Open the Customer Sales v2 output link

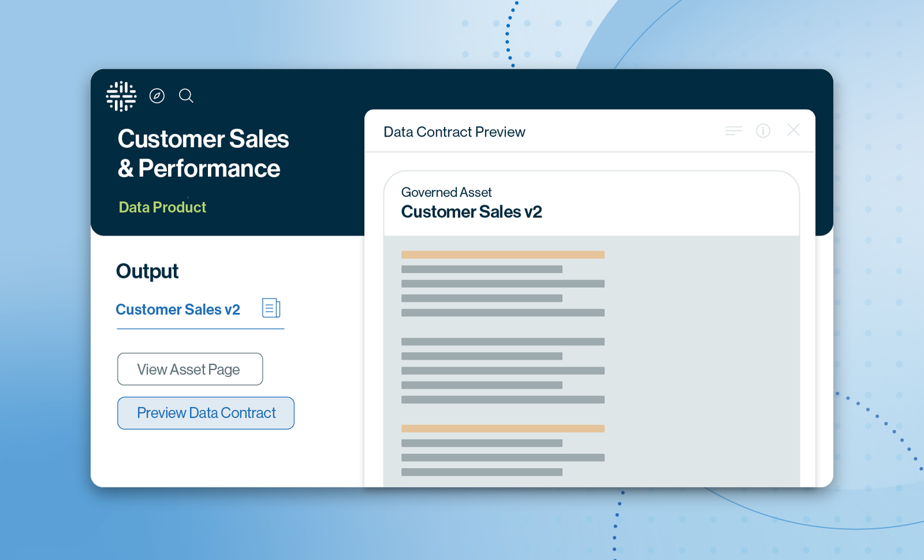point(178,309)
